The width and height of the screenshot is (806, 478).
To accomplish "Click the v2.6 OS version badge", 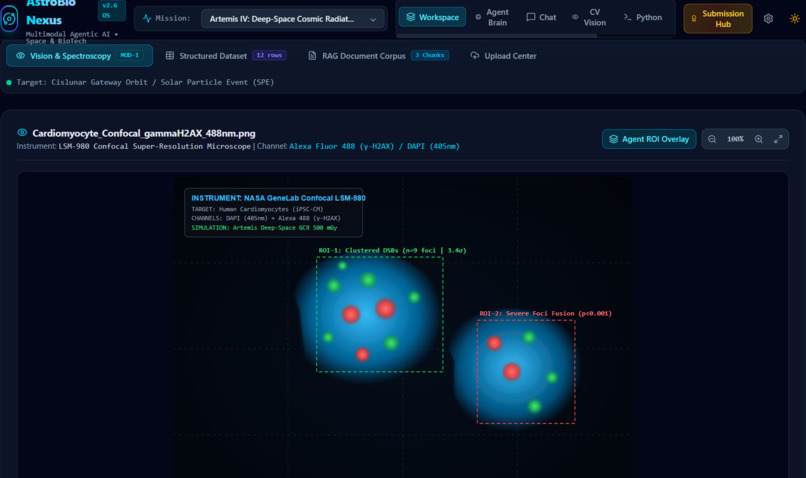I will (112, 10).
